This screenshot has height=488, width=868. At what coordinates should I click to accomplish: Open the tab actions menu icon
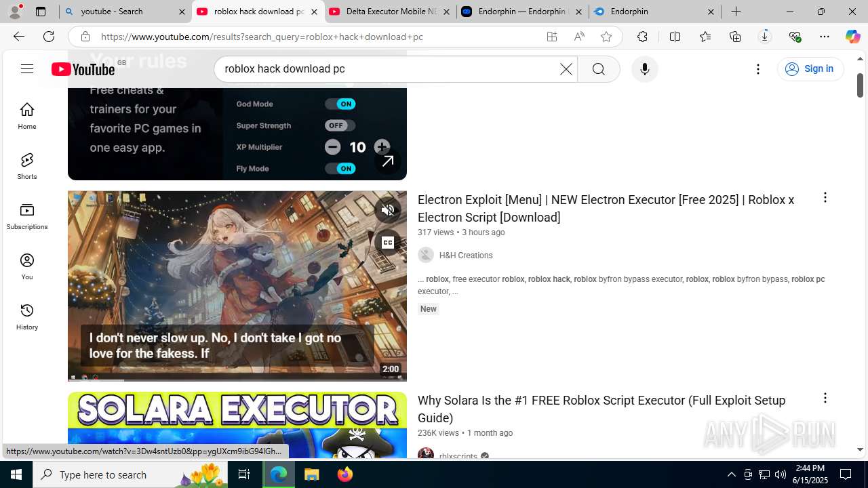click(41, 12)
